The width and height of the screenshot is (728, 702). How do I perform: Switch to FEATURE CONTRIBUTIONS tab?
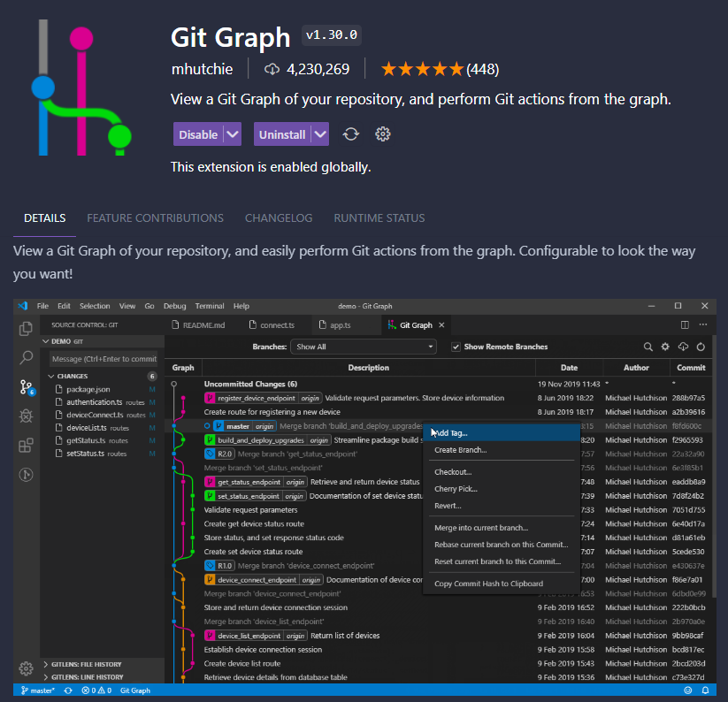coord(155,218)
